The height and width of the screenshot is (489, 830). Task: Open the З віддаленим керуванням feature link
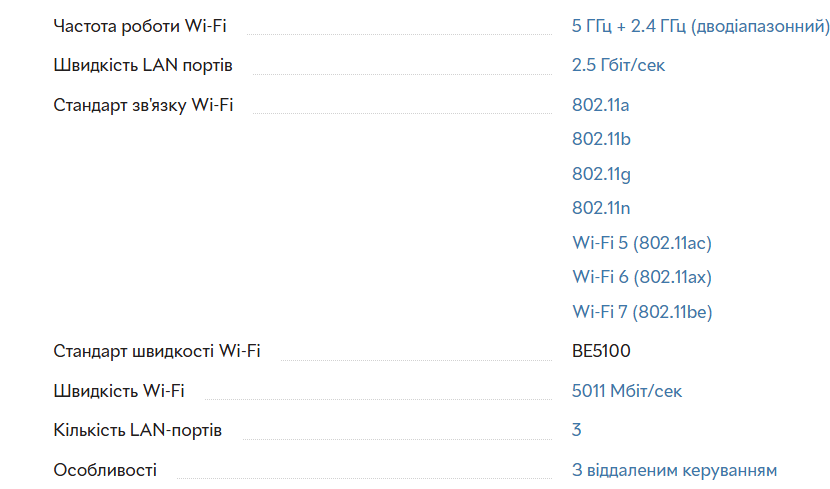point(674,470)
